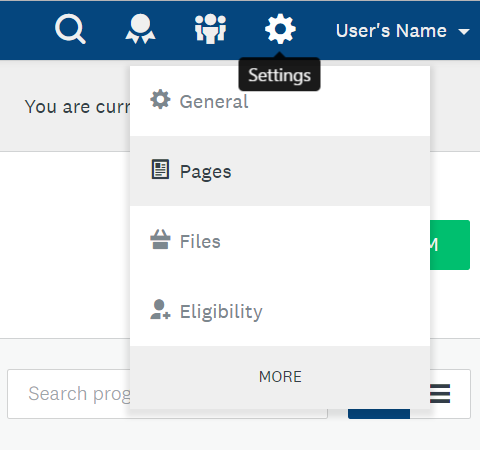Click the black Settings tooltip label
The width and height of the screenshot is (480, 450).
click(x=279, y=75)
